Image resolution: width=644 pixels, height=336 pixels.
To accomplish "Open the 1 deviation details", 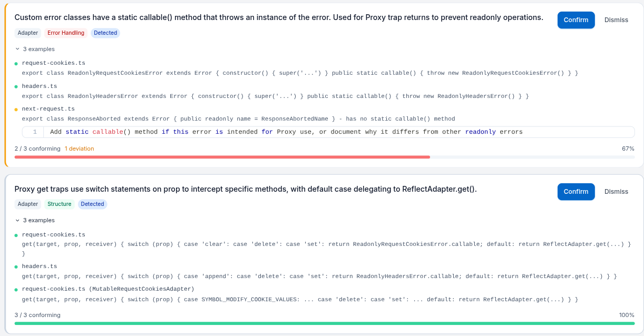I will coord(79,149).
